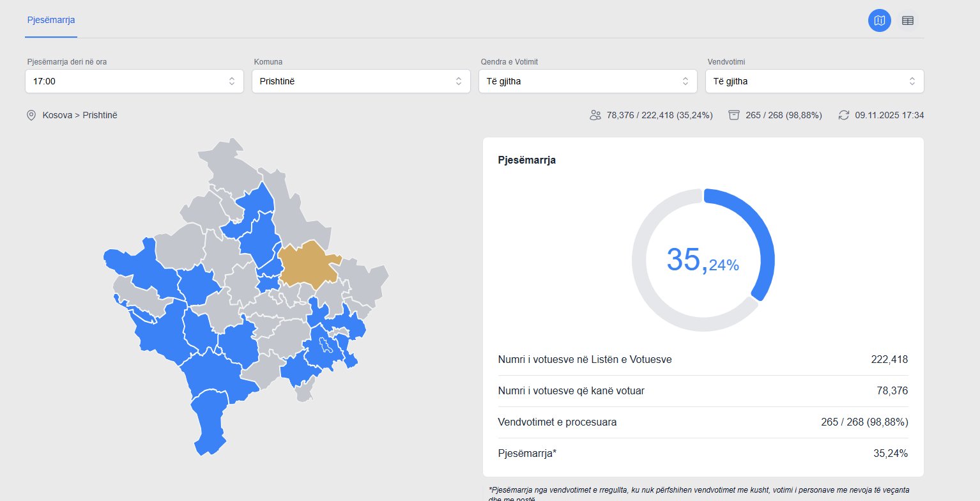The width and height of the screenshot is (980, 501).
Task: Open the Vendvotimi dropdown
Action: pos(815,81)
